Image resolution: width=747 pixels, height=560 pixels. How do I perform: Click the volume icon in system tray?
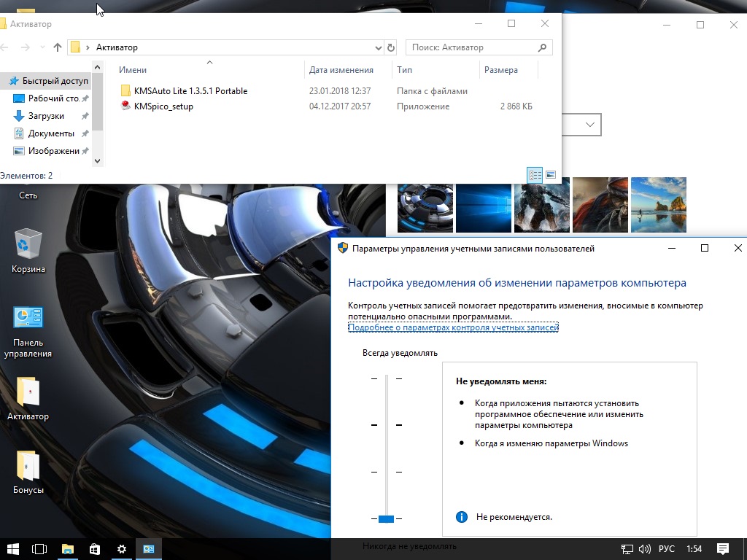coord(644,548)
